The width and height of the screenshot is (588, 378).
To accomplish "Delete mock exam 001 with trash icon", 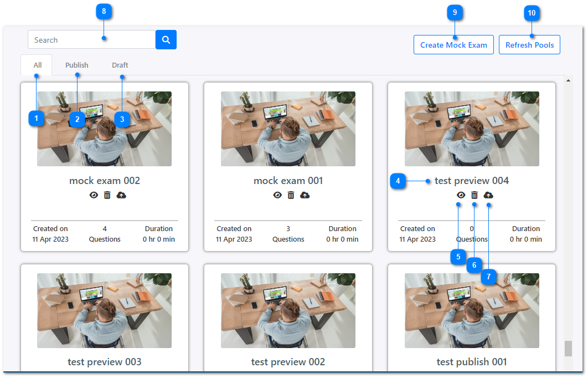I will tap(291, 195).
